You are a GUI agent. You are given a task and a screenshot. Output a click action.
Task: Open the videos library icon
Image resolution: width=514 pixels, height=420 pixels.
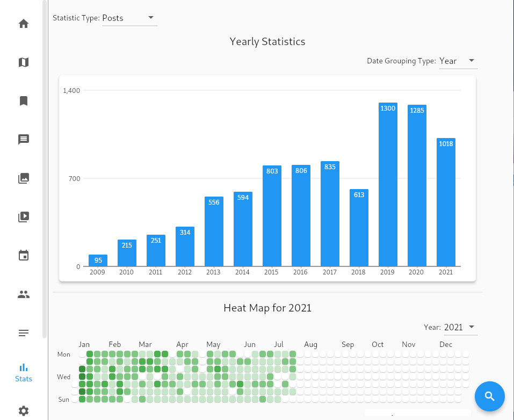pyautogui.click(x=23, y=217)
